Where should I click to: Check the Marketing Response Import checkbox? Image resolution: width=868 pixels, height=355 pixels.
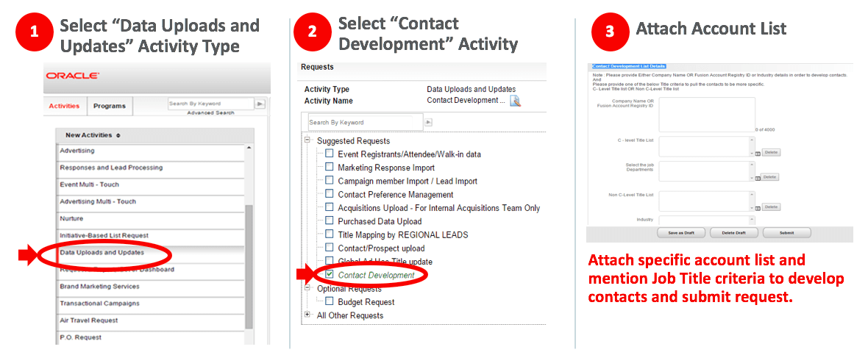pos(330,168)
